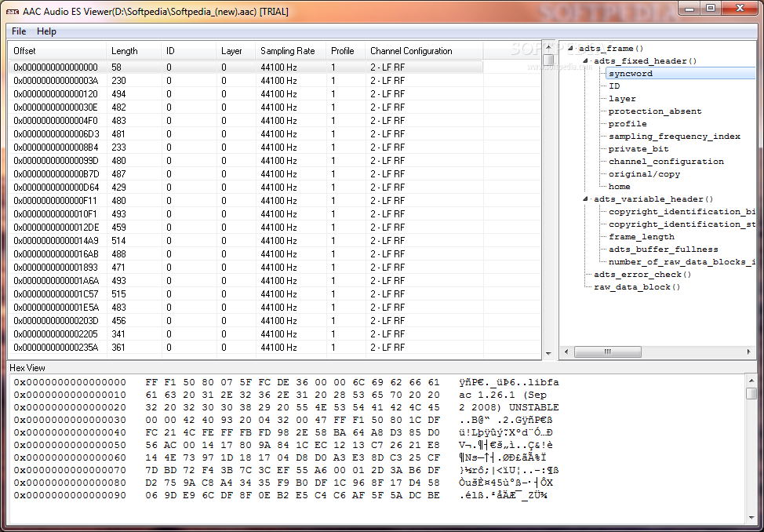
Task: Select the profile tree item
Action: coord(628,124)
